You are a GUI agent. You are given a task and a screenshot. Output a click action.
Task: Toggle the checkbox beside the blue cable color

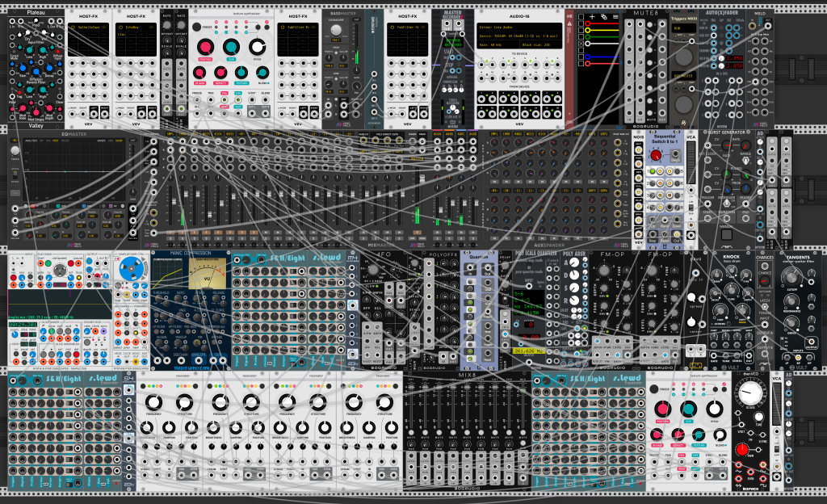[581, 57]
